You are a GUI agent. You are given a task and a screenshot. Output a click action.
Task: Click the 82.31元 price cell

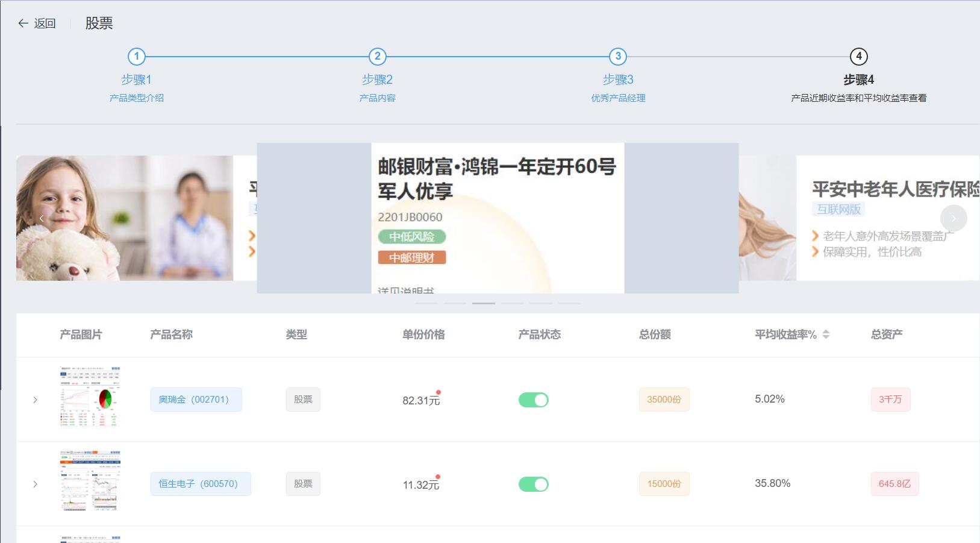(421, 401)
